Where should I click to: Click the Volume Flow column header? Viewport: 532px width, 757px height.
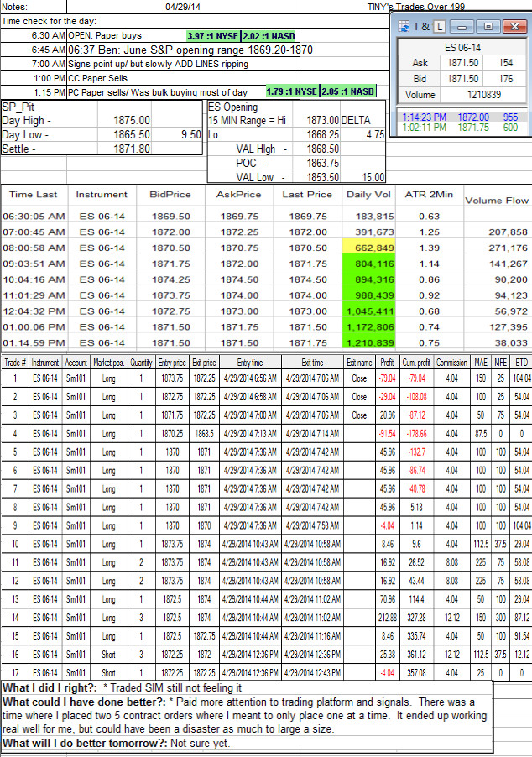[x=497, y=201]
